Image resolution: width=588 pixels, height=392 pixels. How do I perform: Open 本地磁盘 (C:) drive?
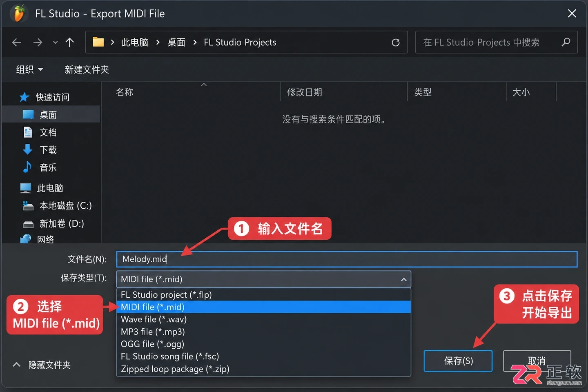tap(65, 205)
